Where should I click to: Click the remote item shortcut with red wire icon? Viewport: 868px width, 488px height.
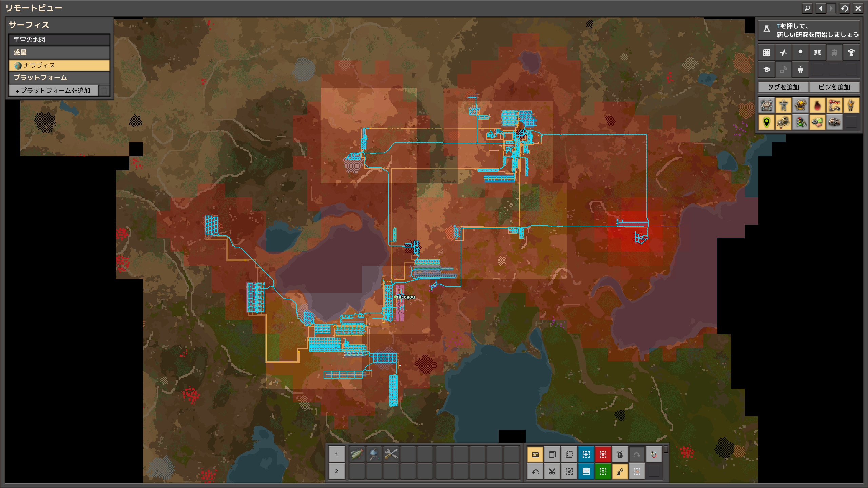(x=654, y=454)
